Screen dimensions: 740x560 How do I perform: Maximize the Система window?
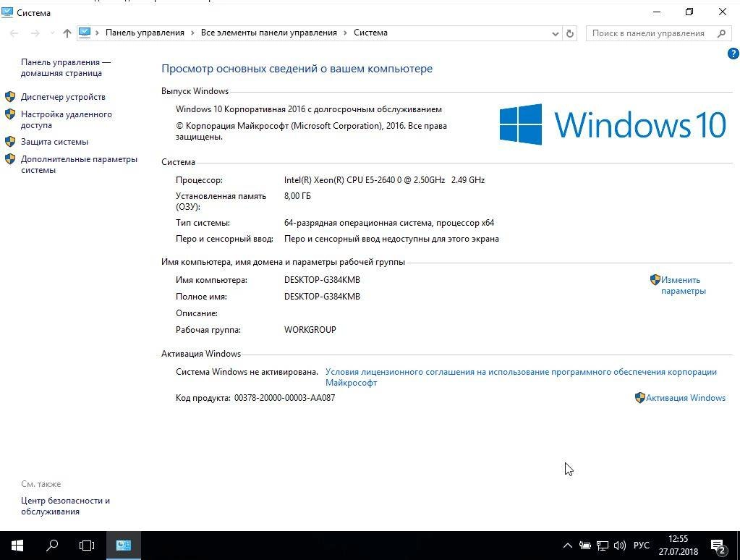click(689, 12)
